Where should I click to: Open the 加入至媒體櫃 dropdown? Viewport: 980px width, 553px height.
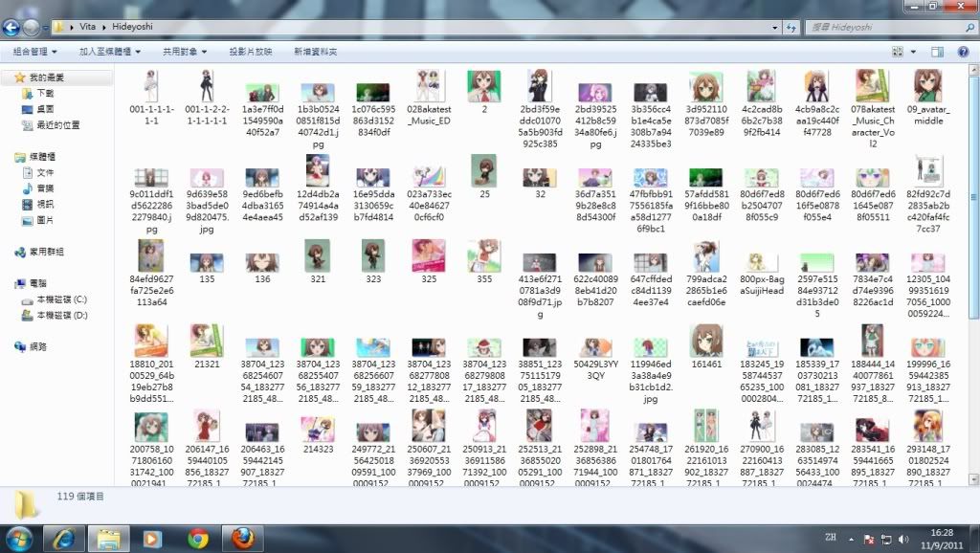(x=110, y=52)
